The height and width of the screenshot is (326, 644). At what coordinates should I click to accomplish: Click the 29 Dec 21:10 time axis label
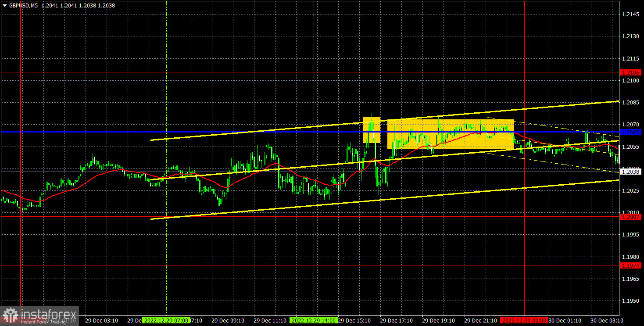[x=480, y=321]
